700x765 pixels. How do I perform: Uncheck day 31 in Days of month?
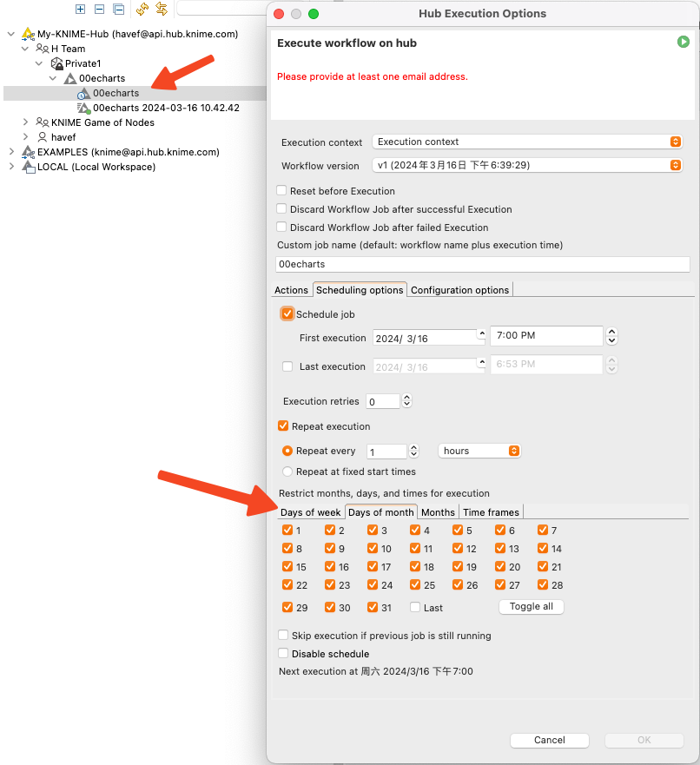[373, 607]
